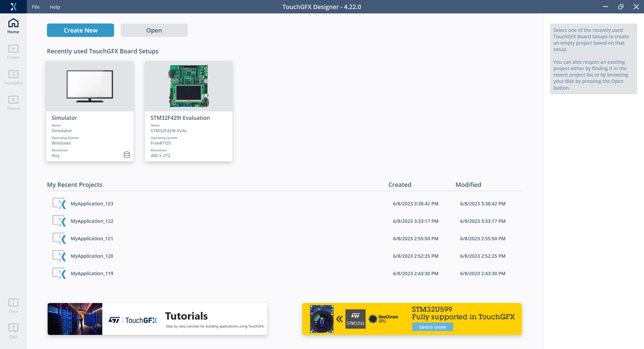Open recent project MyApplication_120

point(92,256)
